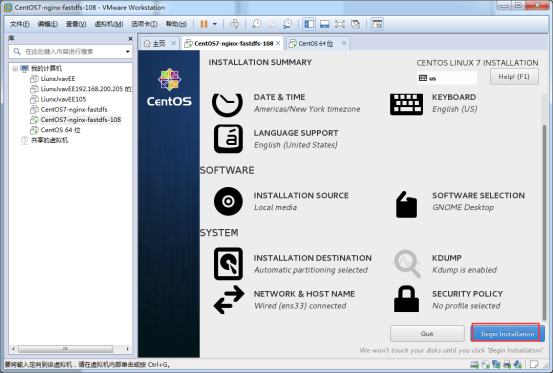
Task: Click the DATE & TIME label
Action: coord(279,97)
